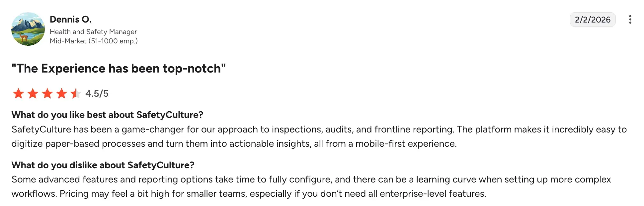
Task: Open the review title "The Experience has been top-notch"
Action: 119,69
